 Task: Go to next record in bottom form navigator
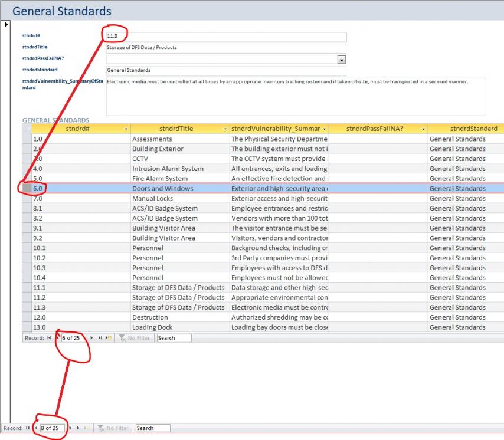coord(71,428)
